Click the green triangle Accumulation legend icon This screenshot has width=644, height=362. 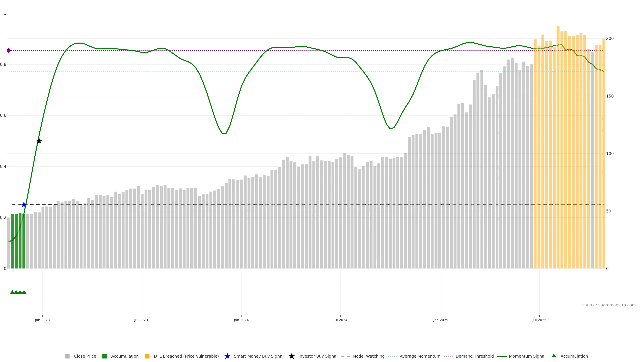(x=554, y=356)
